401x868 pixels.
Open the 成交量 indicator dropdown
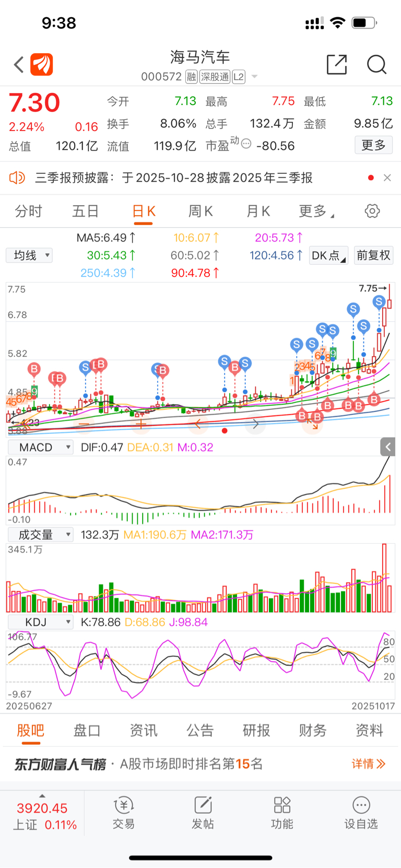click(x=40, y=535)
